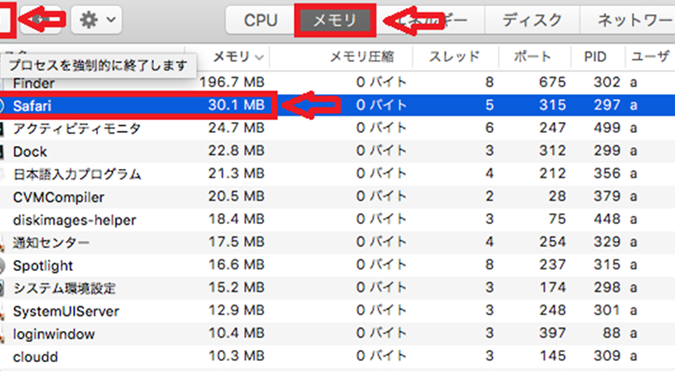Select the Safari process name
Screen dimensions: 675x371
click(32, 105)
